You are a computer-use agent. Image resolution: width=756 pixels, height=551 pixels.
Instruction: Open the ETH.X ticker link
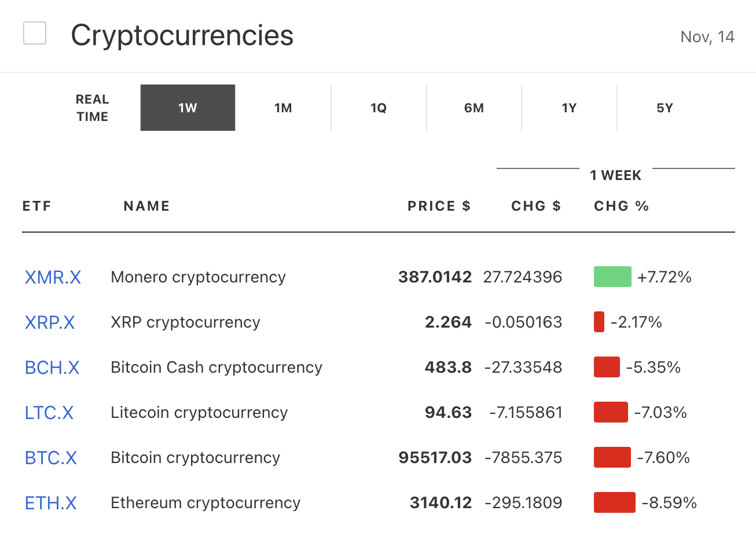pyautogui.click(x=51, y=503)
